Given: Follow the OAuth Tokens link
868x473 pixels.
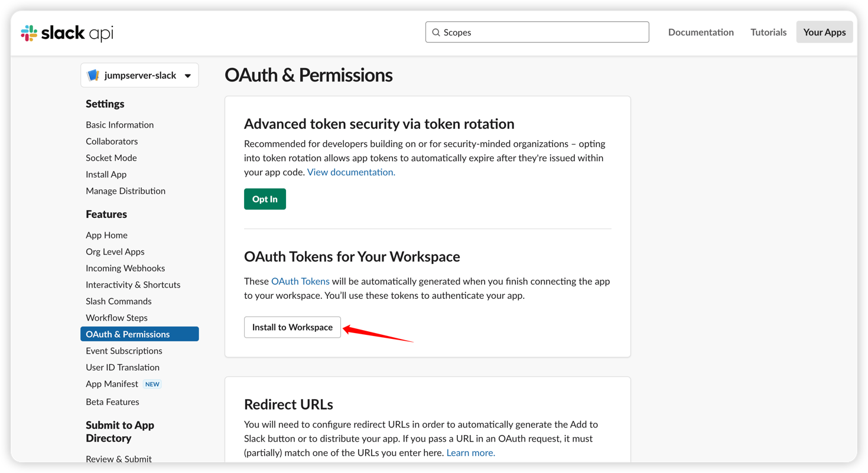Looking at the screenshot, I should [x=300, y=281].
